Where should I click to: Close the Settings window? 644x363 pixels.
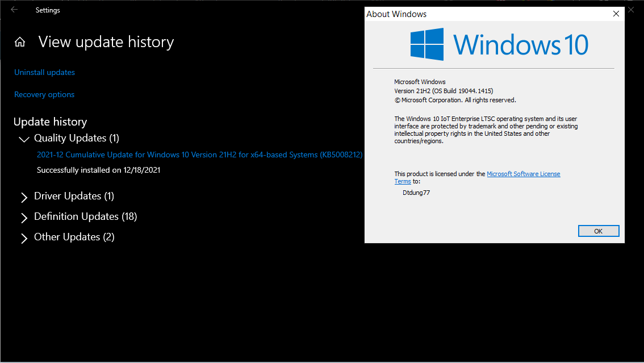(x=632, y=10)
